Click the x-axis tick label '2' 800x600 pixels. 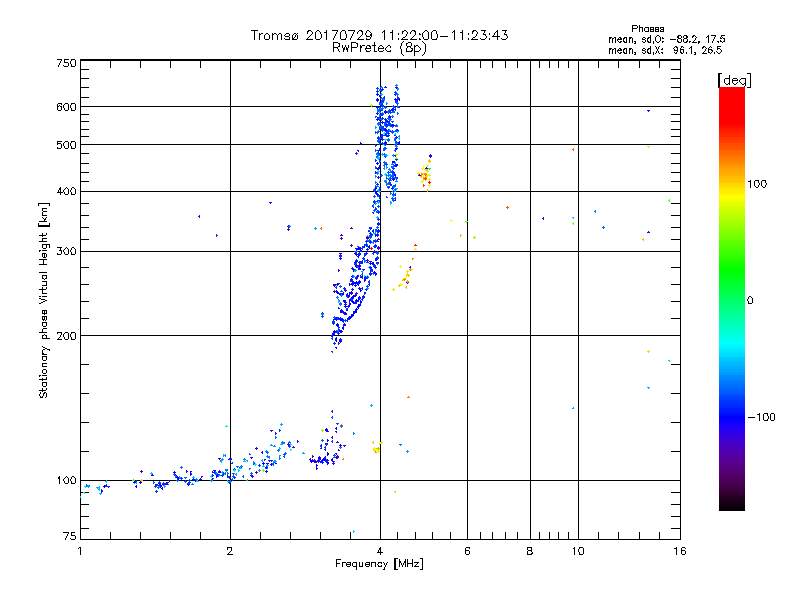tap(230, 551)
